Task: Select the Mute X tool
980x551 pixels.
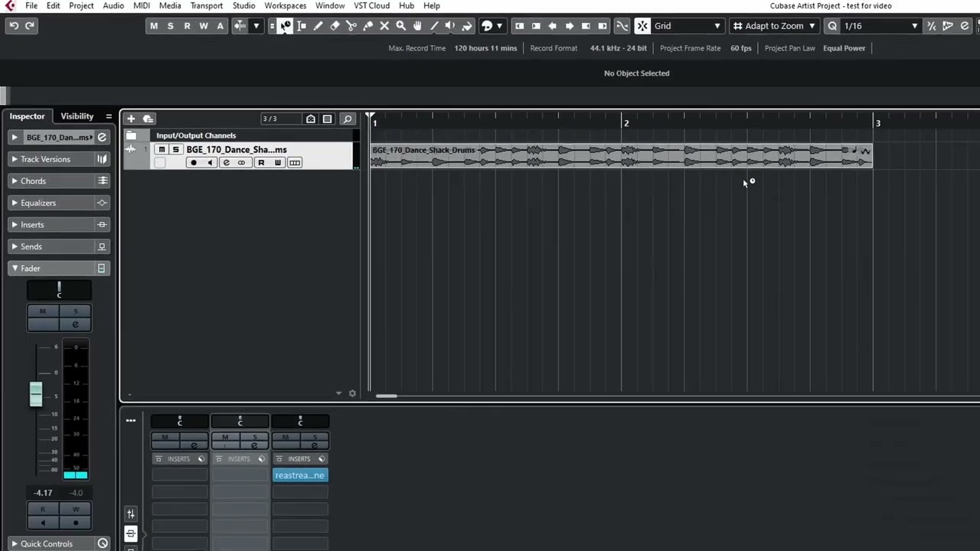Action: pos(384,26)
